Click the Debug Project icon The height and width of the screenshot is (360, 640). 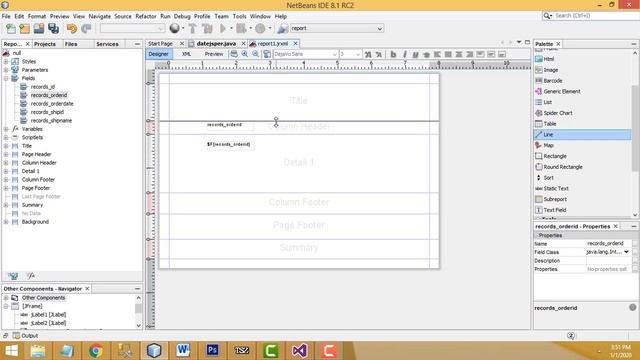(x=241, y=29)
